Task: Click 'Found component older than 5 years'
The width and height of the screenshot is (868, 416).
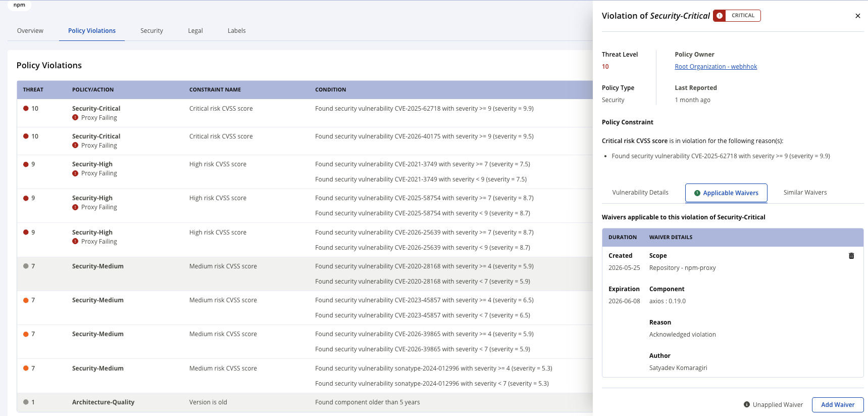Action: click(368, 402)
